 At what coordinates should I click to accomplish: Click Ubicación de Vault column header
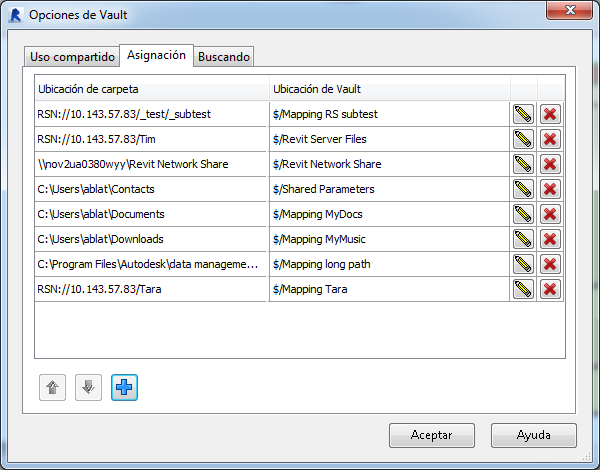pos(390,88)
